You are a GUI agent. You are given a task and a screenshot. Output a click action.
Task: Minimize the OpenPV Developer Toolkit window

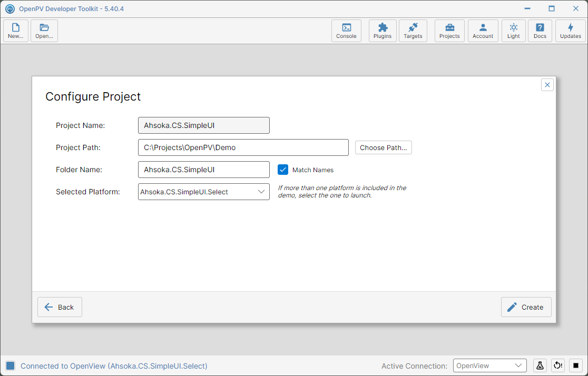pyautogui.click(x=527, y=8)
